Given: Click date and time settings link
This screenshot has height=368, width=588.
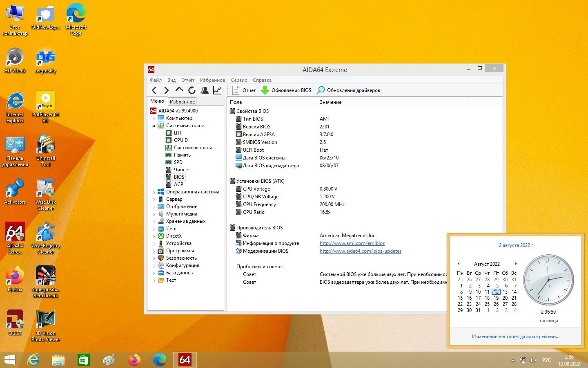Looking at the screenshot, I should [515, 337].
